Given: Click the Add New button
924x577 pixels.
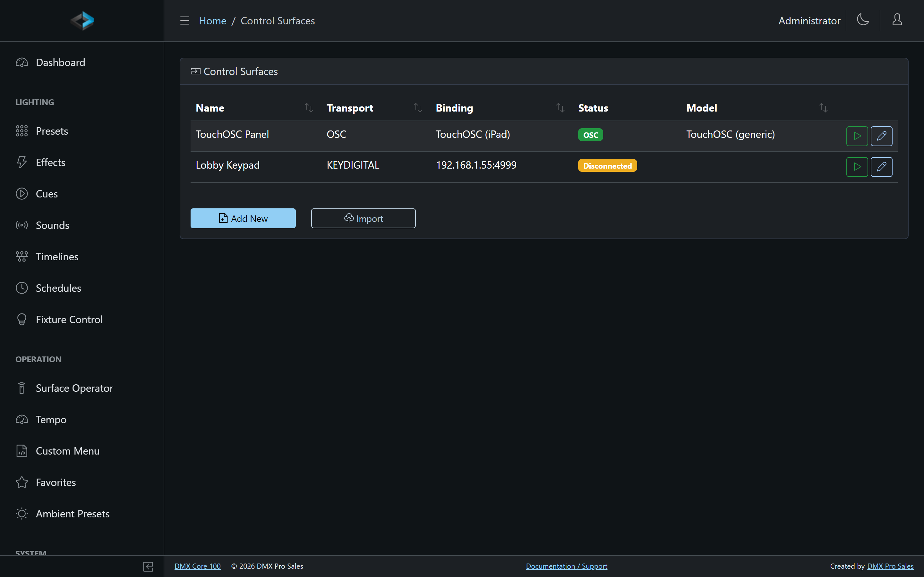Looking at the screenshot, I should pos(243,218).
